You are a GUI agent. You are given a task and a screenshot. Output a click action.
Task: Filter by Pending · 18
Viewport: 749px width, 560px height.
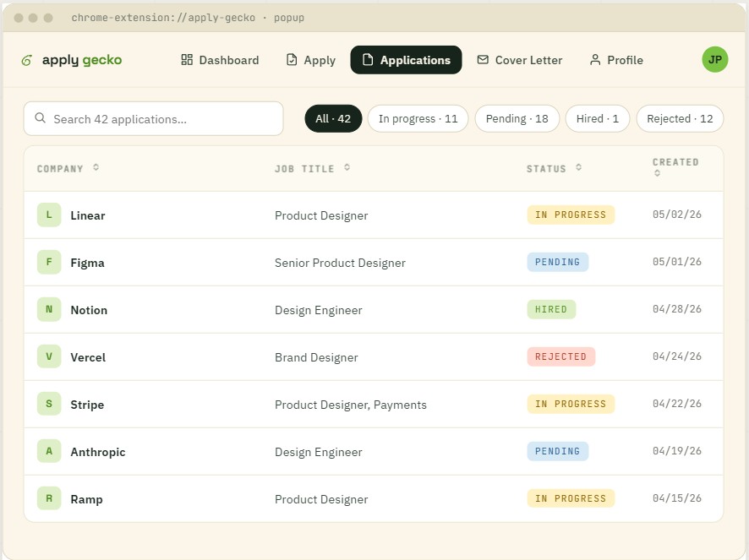517,118
